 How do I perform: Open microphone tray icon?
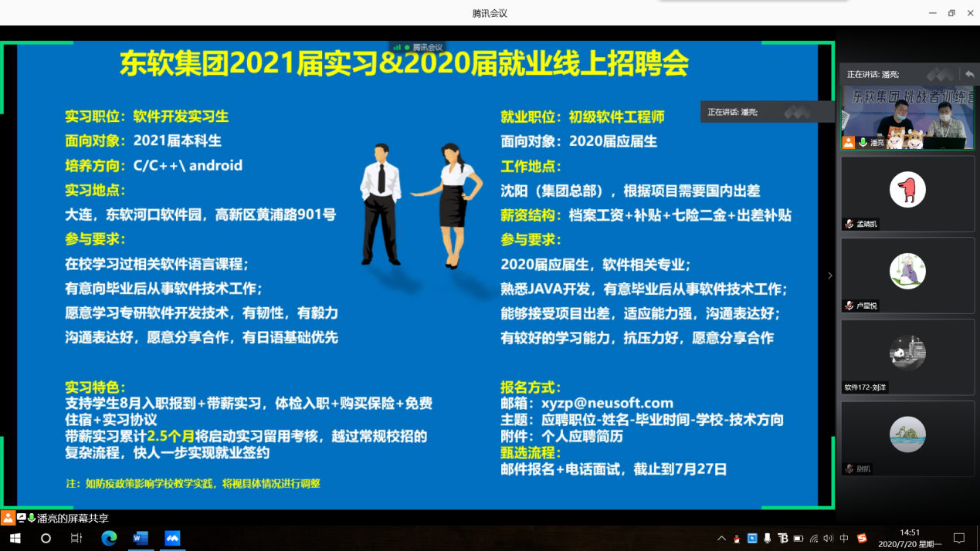(768, 539)
